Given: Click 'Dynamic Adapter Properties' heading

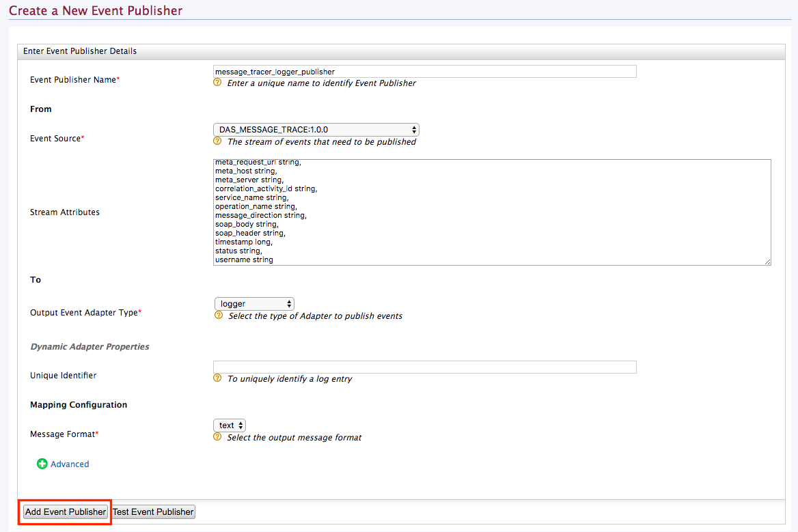Looking at the screenshot, I should [90, 346].
